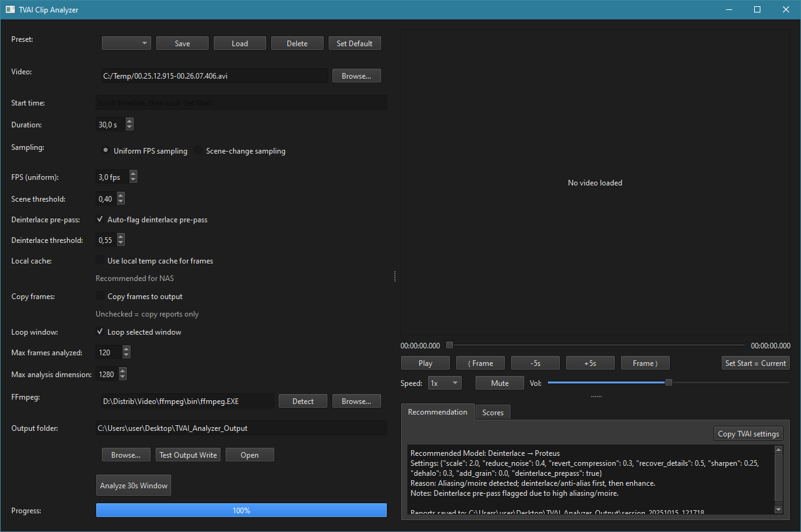Click Copy TVAI settings button
Screen dimensions: 801x532
(748, 434)
